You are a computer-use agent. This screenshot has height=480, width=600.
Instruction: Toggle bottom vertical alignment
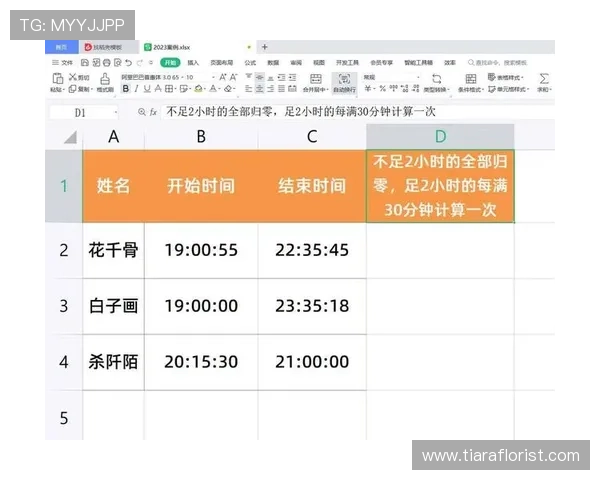pyautogui.click(x=271, y=78)
